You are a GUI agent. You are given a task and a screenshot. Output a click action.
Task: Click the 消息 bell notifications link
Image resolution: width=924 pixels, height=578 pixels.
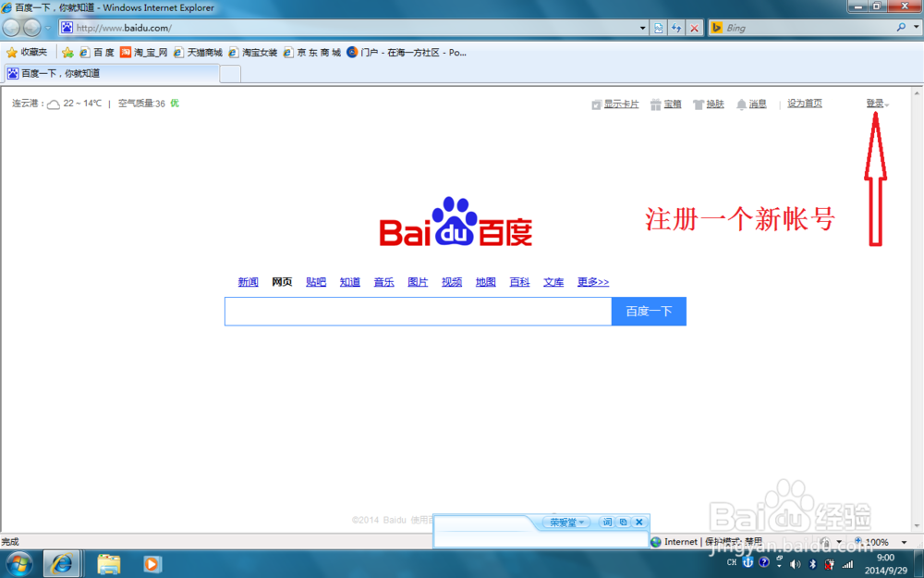coord(751,105)
